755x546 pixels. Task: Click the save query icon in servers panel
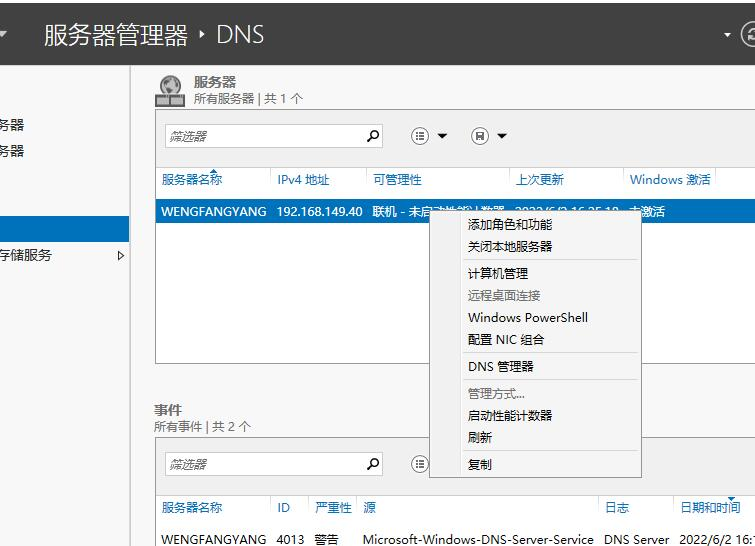pos(480,136)
